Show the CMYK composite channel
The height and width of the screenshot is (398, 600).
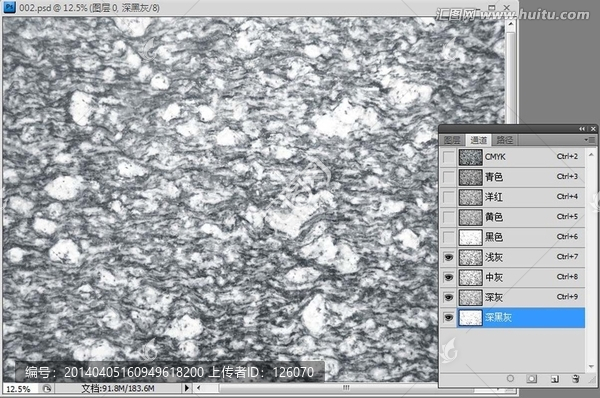(x=448, y=157)
